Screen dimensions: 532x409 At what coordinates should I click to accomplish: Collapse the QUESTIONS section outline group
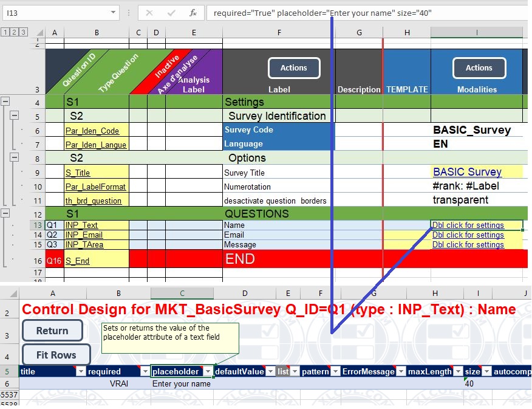pyautogui.click(x=5, y=213)
